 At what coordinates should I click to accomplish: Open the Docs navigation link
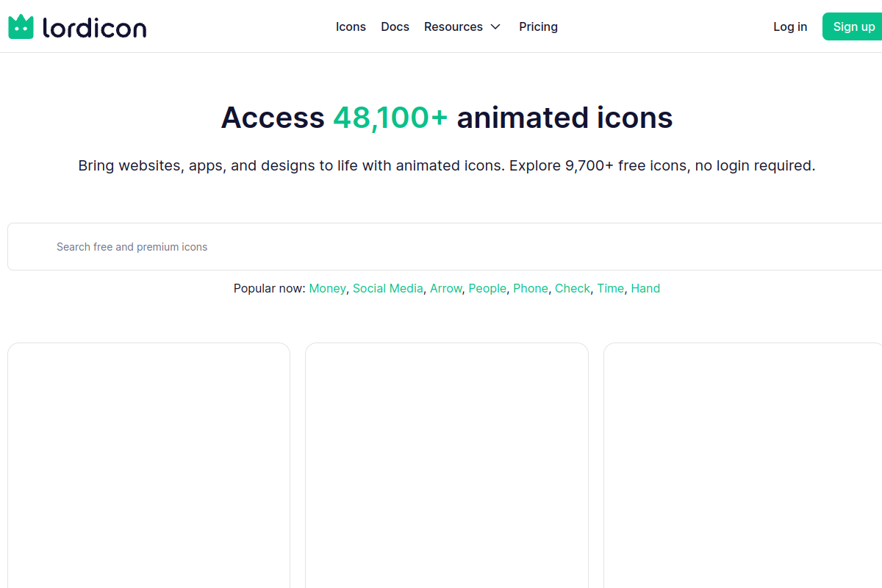pyautogui.click(x=395, y=26)
